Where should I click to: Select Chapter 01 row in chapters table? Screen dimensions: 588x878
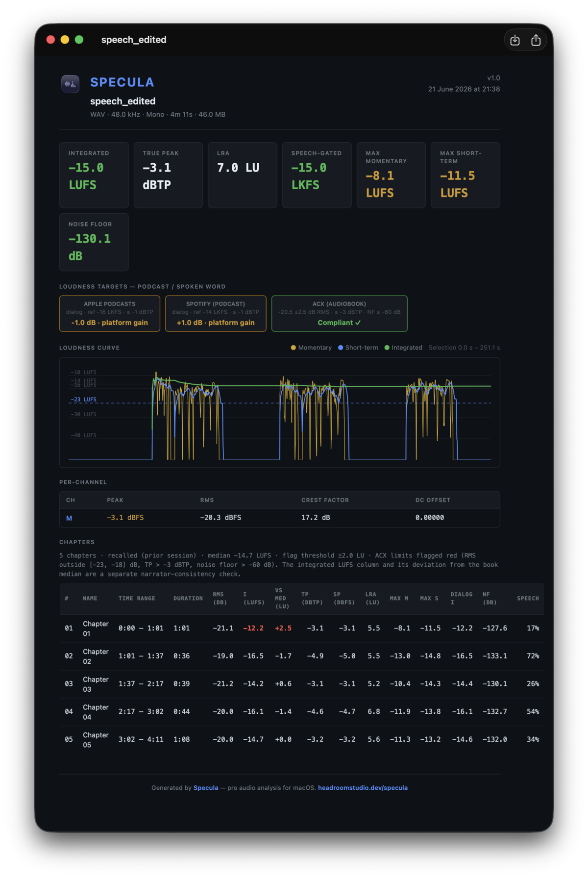[302, 628]
